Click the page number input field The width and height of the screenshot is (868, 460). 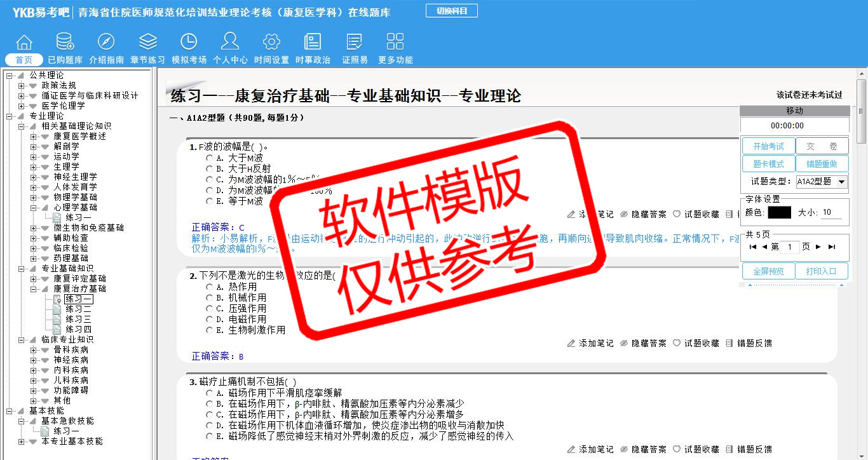789,247
